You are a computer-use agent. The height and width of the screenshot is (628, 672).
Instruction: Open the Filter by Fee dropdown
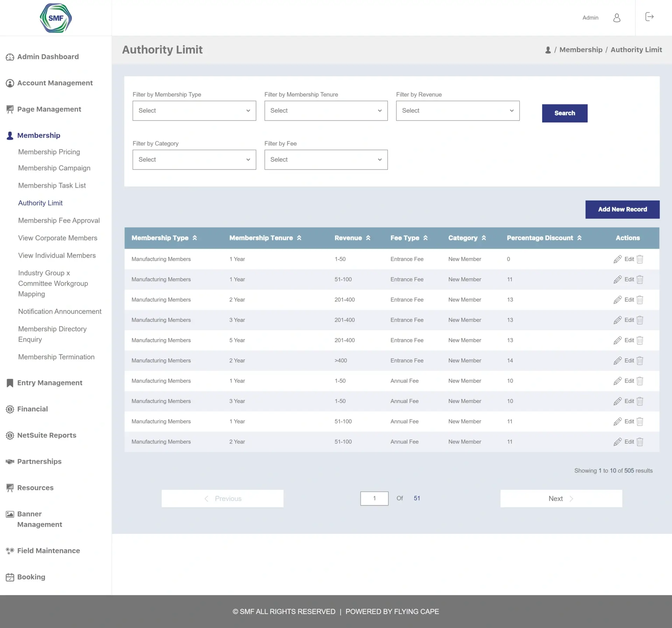click(x=325, y=160)
